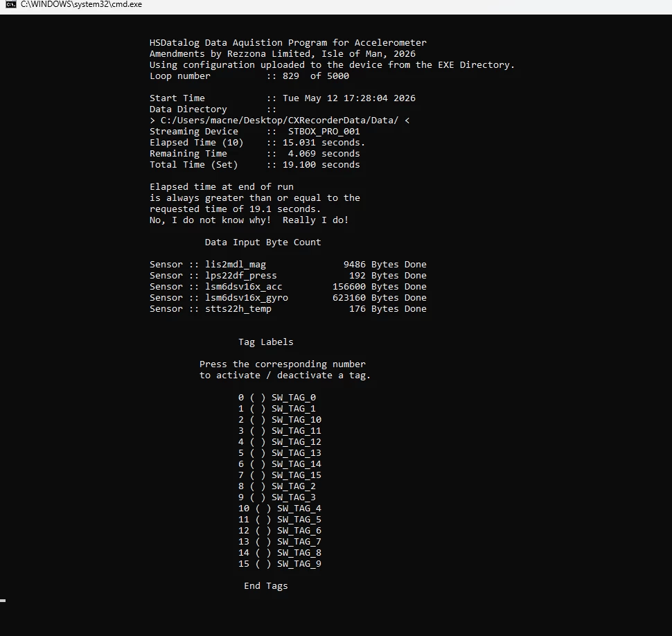672x636 pixels.
Task: Click the 'End Tags' text
Action: 266,586
